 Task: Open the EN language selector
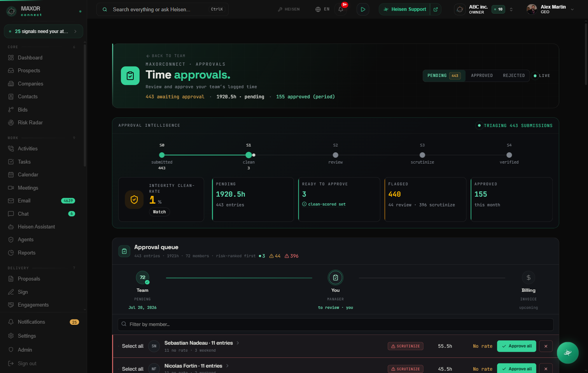[x=322, y=9]
